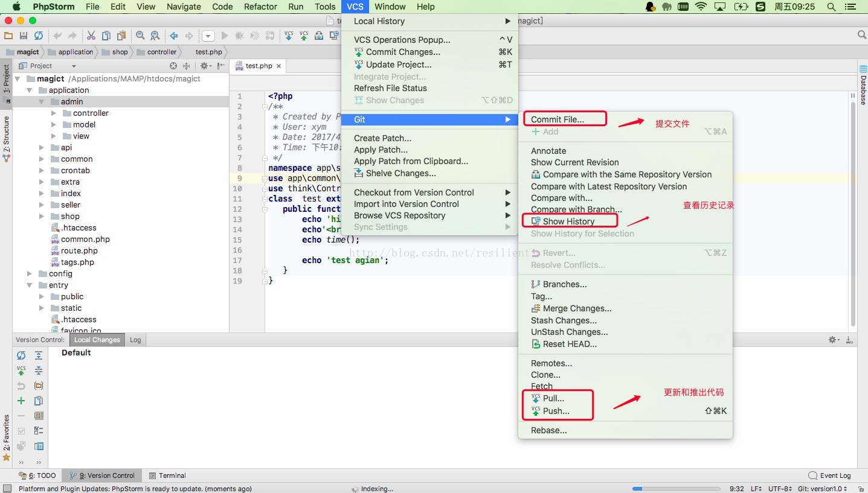
Task: Click the indexing progress bar in status bar
Action: point(677,489)
